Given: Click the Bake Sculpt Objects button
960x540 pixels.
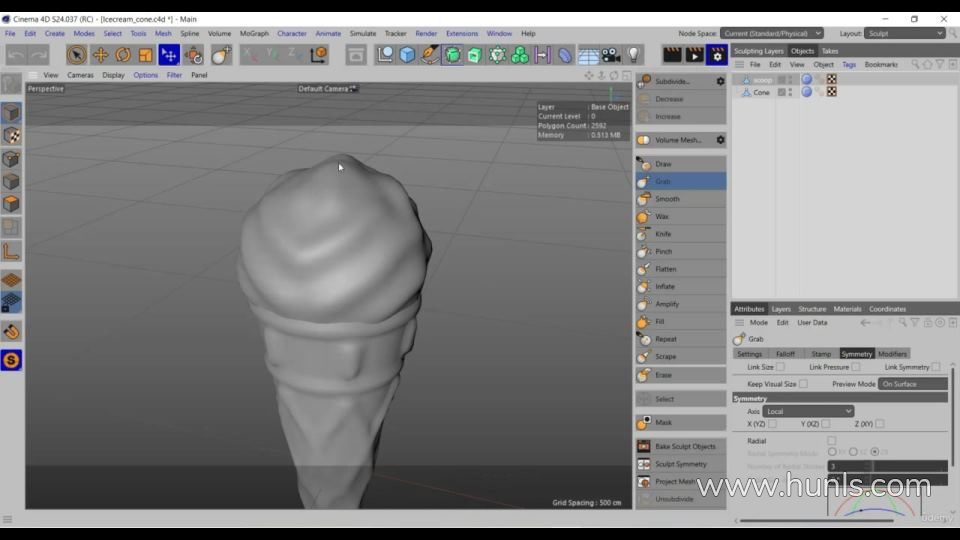Looking at the screenshot, I should click(685, 446).
